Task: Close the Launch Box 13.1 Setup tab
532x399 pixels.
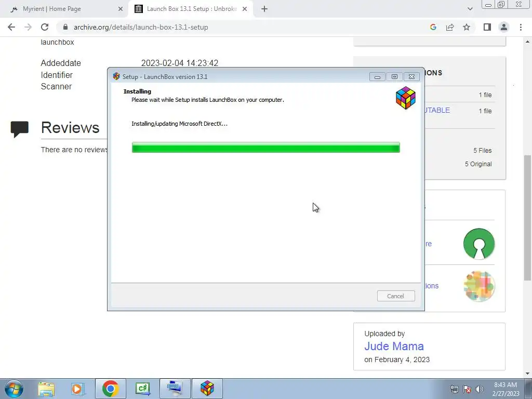Action: (245, 9)
